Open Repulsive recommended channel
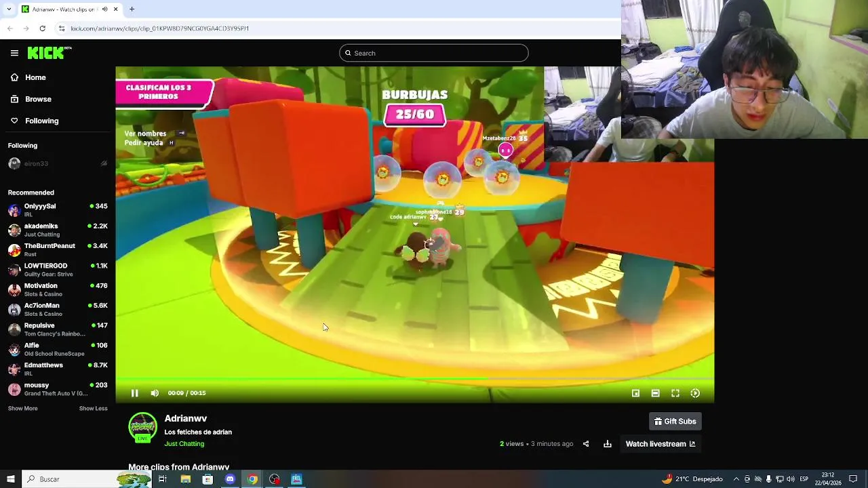Viewport: 868px width, 488px height. pos(58,329)
